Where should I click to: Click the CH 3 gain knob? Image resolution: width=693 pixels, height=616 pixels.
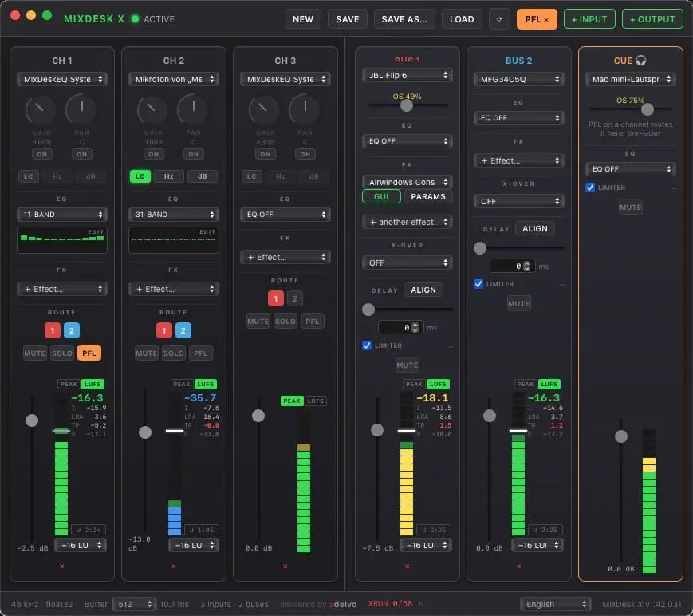(264, 109)
